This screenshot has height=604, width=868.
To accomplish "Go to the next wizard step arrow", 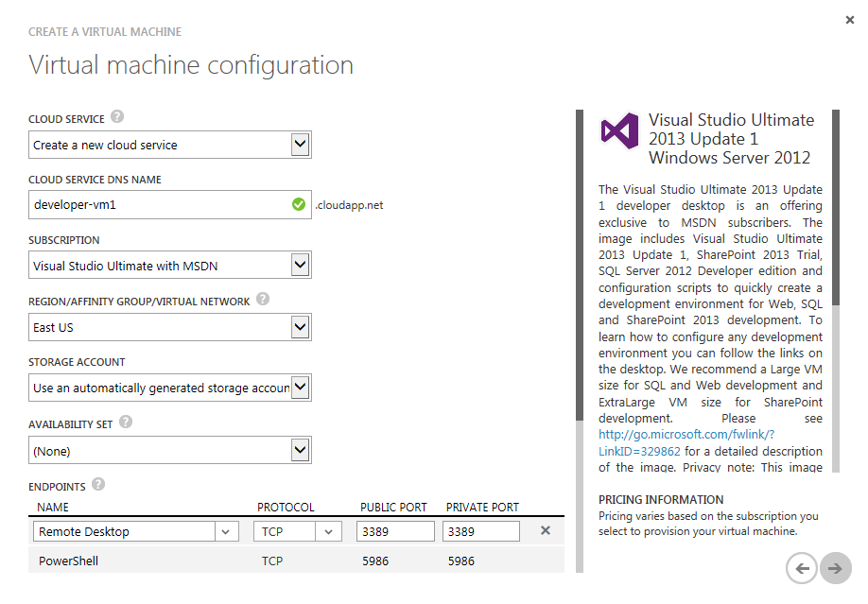I will tap(835, 568).
